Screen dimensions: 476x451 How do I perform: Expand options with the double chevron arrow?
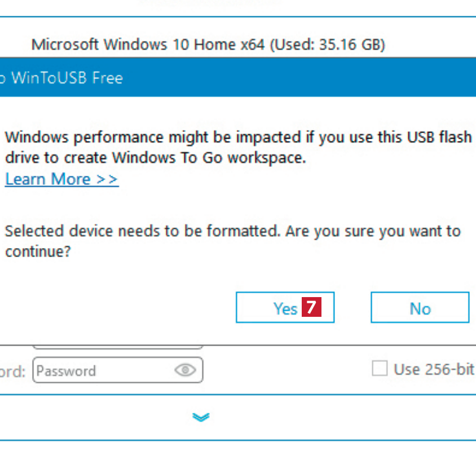pos(200,417)
